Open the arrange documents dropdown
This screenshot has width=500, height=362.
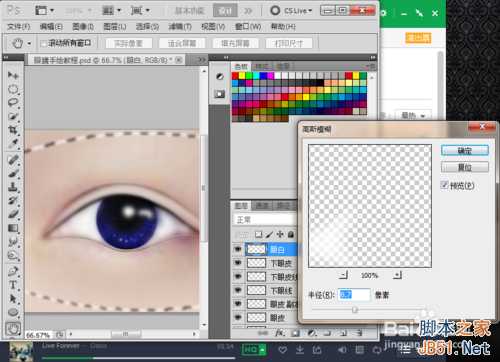pos(111,11)
